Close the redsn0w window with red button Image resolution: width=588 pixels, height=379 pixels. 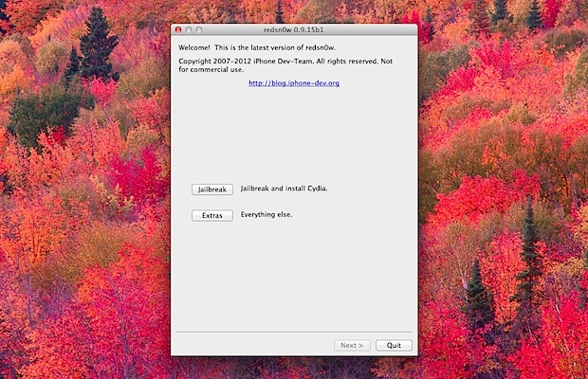click(178, 29)
